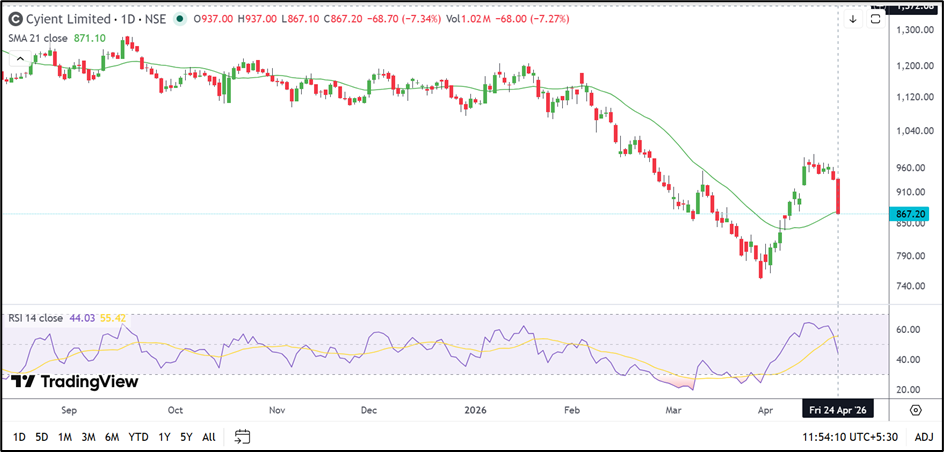This screenshot has height=452, width=944.
Task: Click the SMA 21 close indicator label
Action: 40,37
